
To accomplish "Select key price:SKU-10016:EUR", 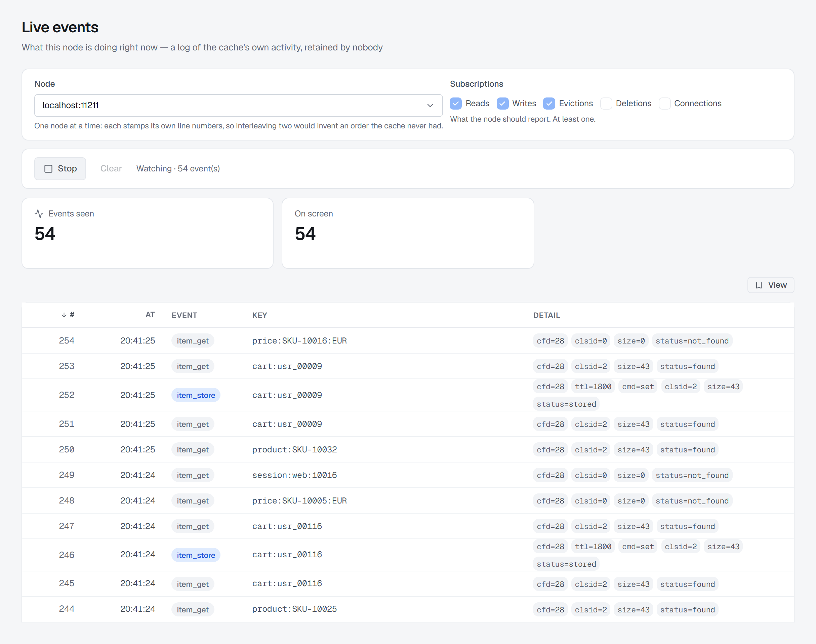I will click(299, 341).
